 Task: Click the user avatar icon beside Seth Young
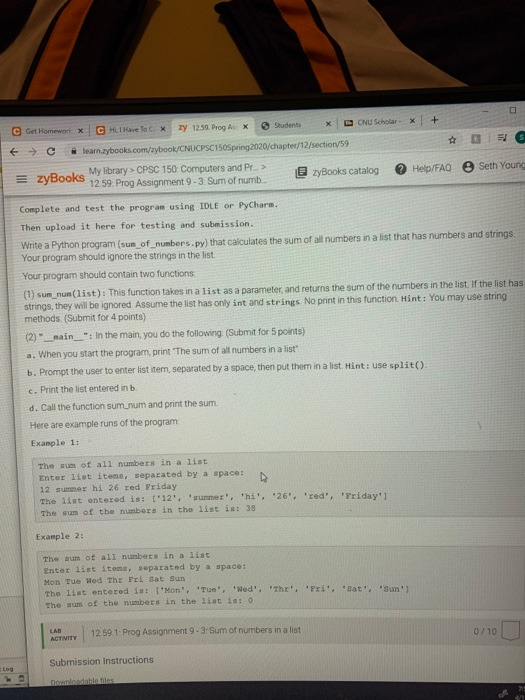tap(468, 167)
